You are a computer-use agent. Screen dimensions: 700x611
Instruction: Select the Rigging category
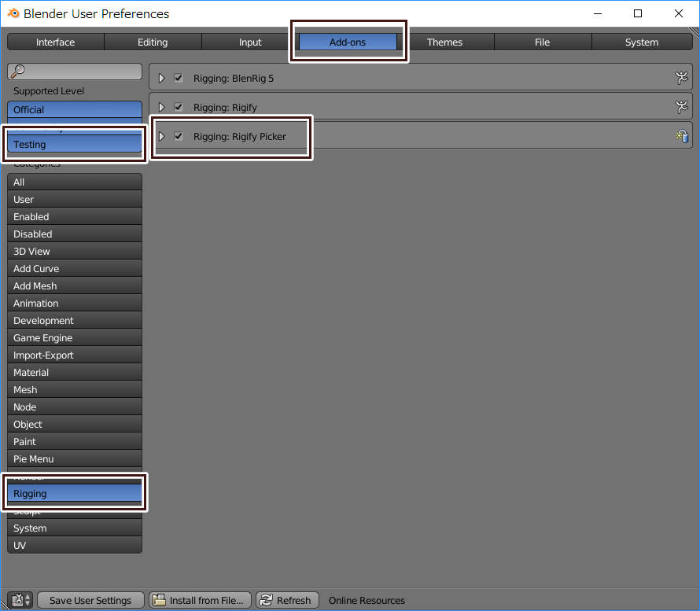(x=75, y=494)
